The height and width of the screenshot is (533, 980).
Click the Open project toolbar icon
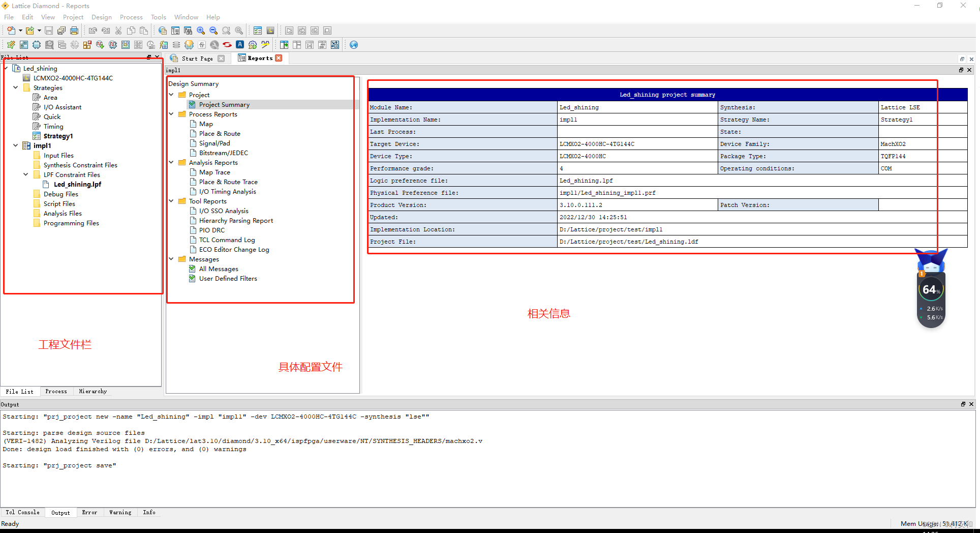(x=30, y=31)
